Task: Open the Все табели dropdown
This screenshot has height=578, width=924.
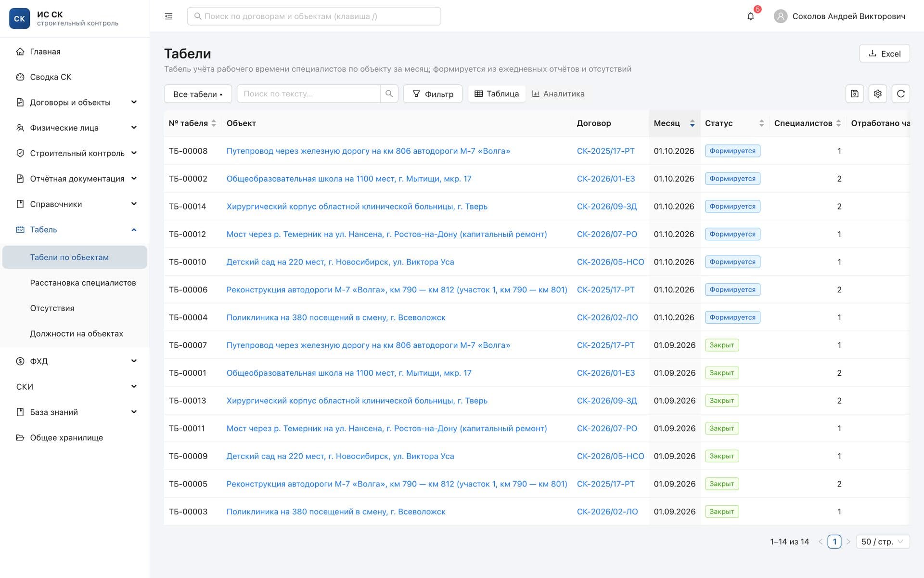Action: click(198, 94)
